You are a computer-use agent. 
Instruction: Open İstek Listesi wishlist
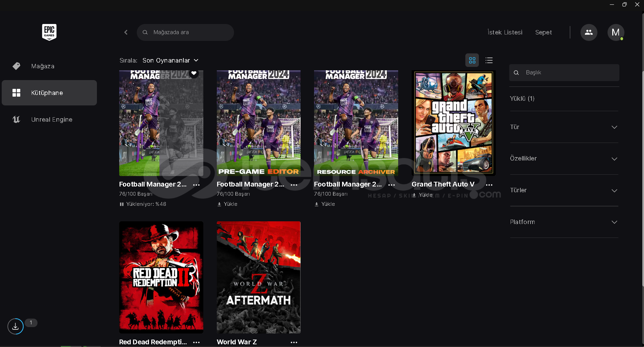pos(505,32)
